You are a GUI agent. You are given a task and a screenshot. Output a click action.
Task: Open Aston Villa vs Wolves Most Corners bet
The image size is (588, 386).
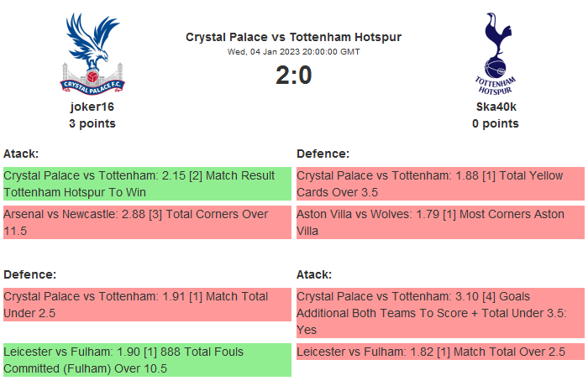(440, 222)
